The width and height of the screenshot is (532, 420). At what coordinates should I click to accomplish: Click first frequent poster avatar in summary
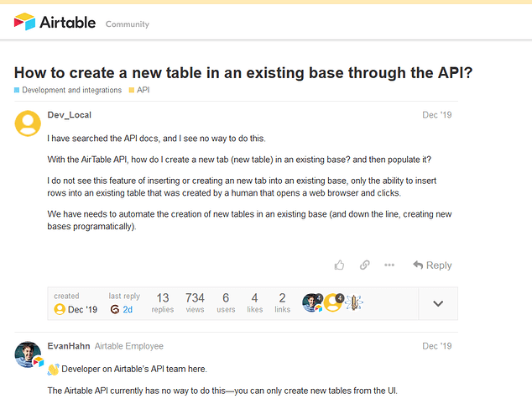[312, 302]
